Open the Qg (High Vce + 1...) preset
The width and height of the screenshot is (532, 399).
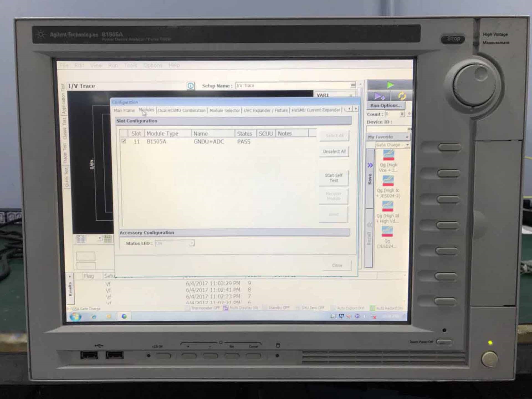(388, 161)
